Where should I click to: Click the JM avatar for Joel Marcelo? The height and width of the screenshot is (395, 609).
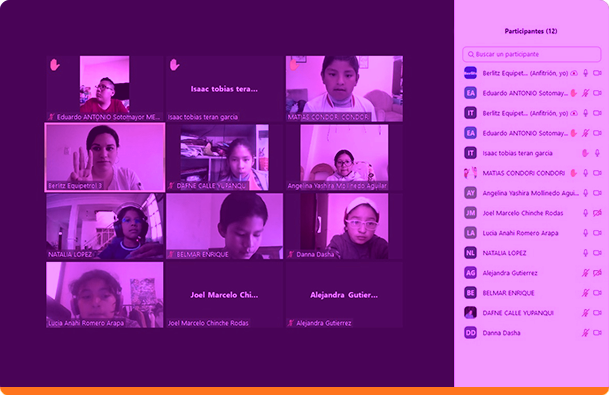(470, 213)
